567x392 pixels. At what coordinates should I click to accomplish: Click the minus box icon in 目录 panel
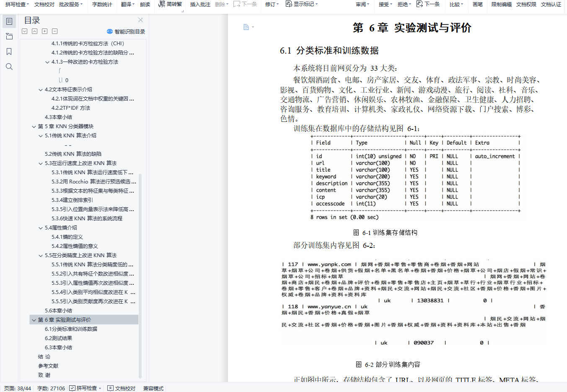pyautogui.click(x=55, y=31)
